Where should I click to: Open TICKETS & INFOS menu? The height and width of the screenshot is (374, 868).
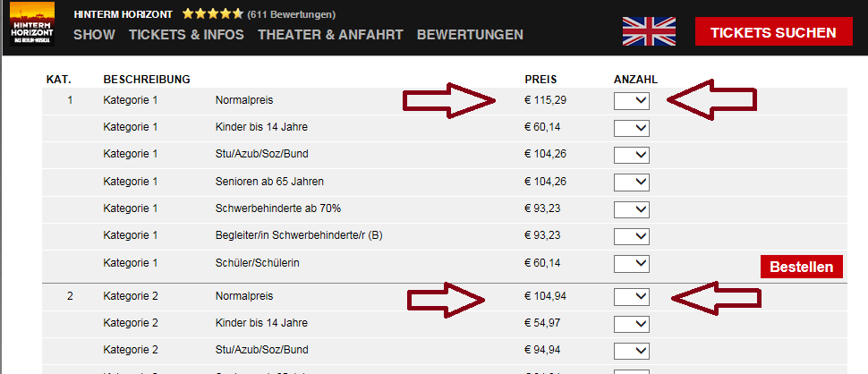[x=186, y=35]
